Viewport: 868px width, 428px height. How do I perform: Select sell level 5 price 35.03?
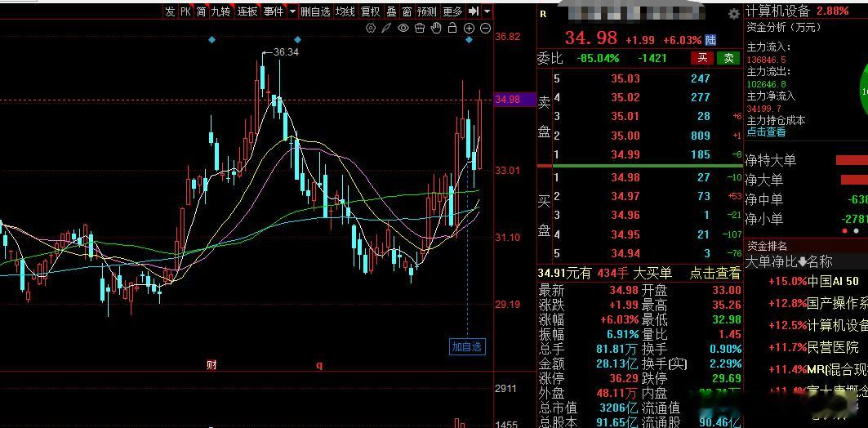pos(625,78)
